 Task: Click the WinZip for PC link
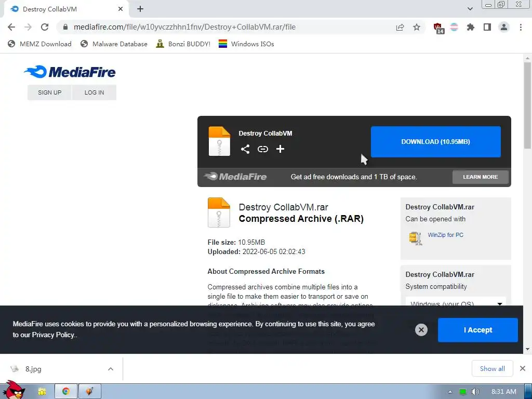445,235
